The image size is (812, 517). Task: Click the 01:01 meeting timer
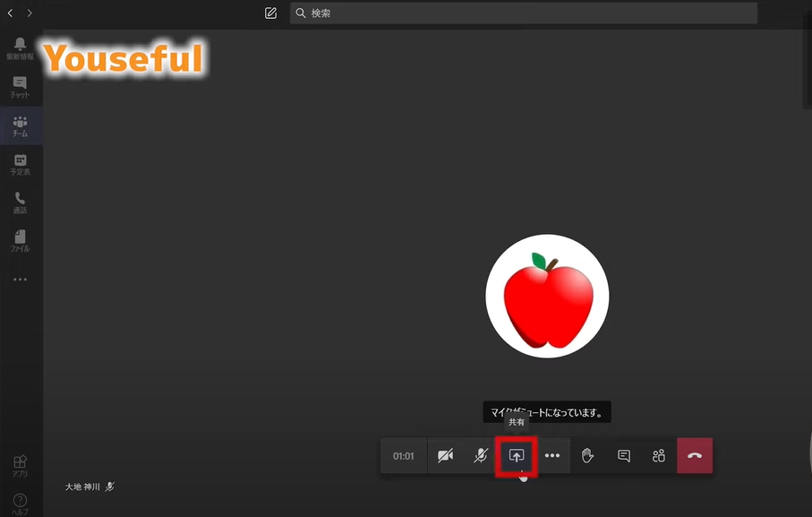click(404, 456)
